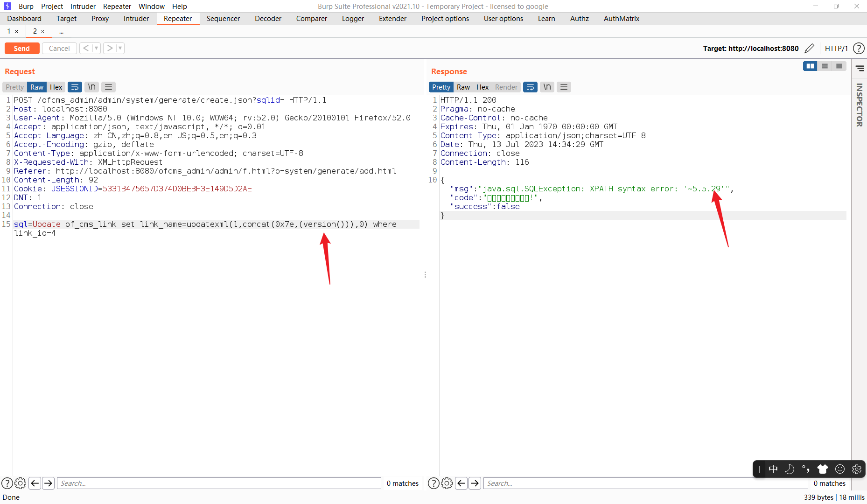Enable word wrap in the Request editor
This screenshot has width=867, height=504.
pos(75,87)
